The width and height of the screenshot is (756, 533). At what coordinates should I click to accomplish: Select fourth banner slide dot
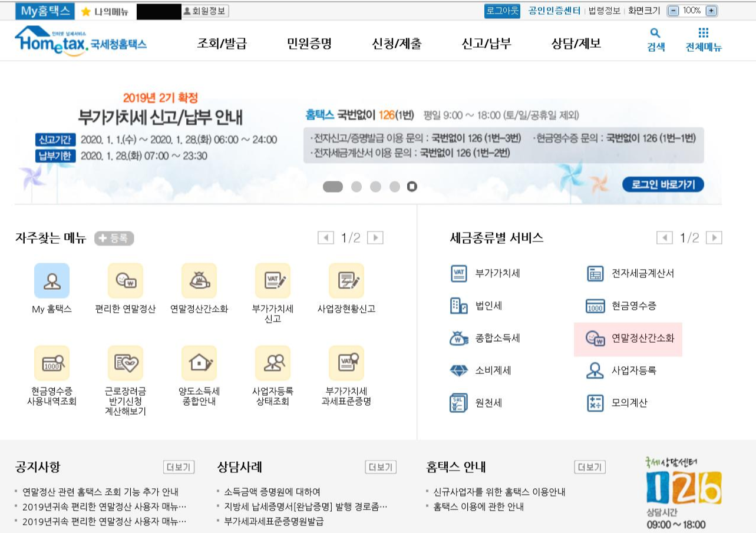[x=394, y=187]
